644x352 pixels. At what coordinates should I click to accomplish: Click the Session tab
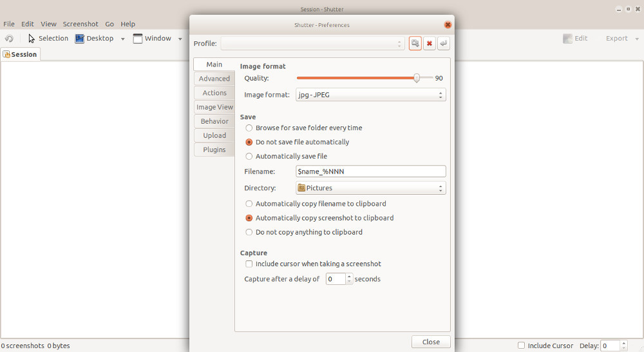[20, 54]
